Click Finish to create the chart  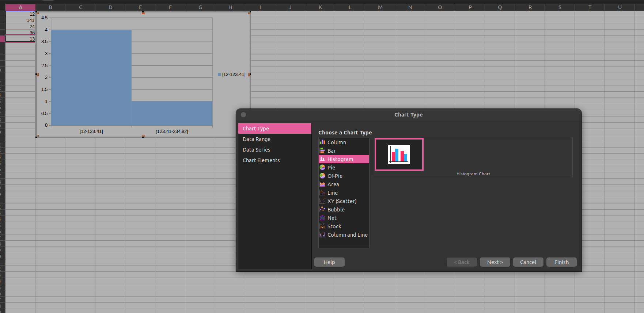click(x=561, y=262)
